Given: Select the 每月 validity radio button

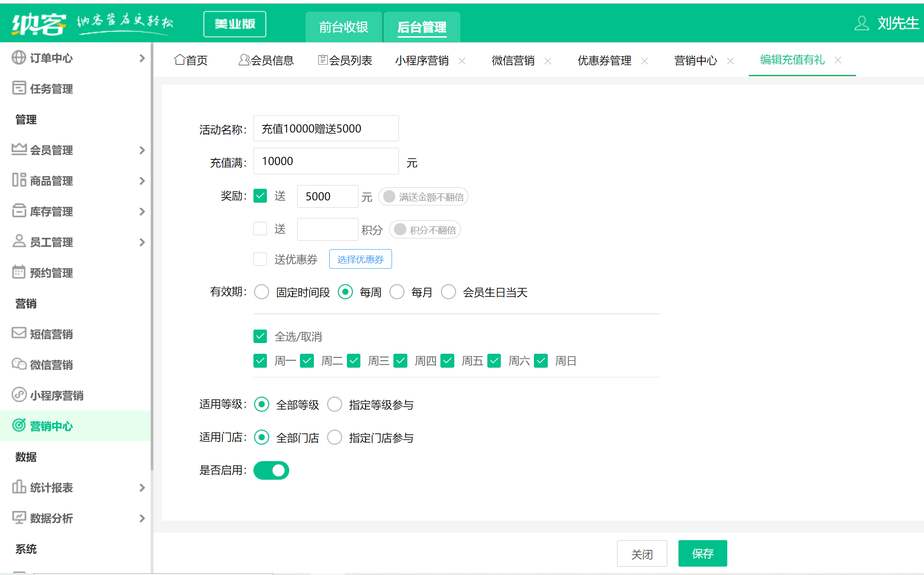Looking at the screenshot, I should 397,292.
